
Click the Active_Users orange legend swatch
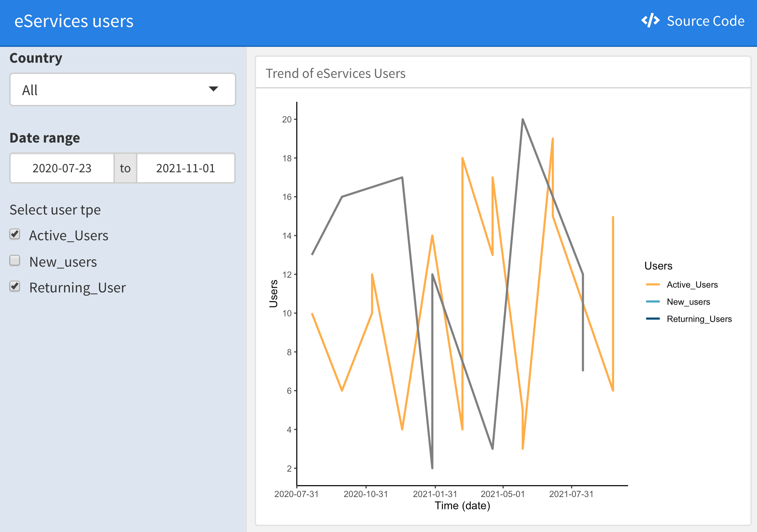(x=653, y=284)
